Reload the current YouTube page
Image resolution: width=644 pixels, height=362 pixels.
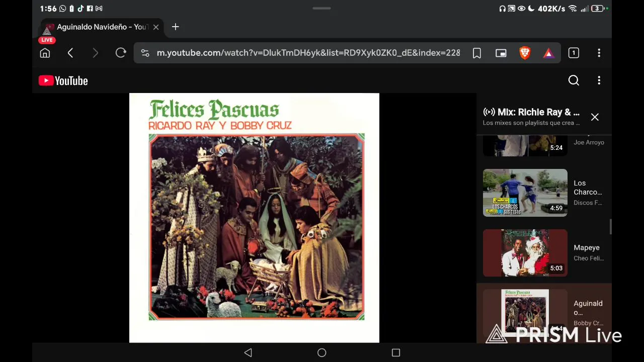coord(121,53)
